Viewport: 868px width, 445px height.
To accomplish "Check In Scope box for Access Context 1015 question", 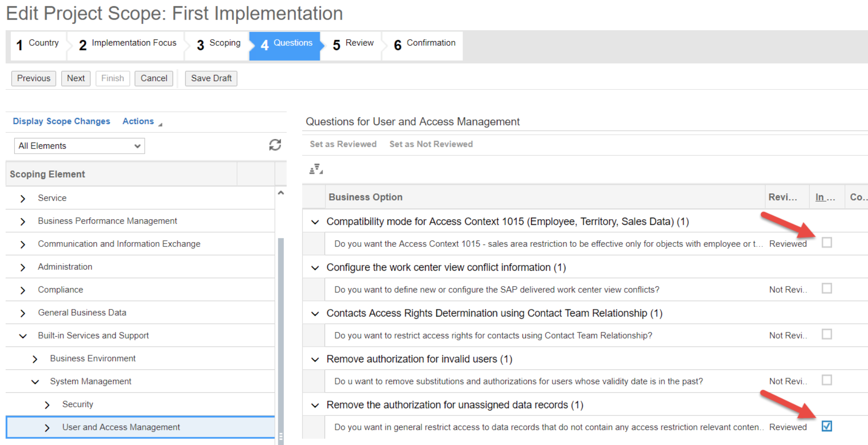I will (x=826, y=243).
